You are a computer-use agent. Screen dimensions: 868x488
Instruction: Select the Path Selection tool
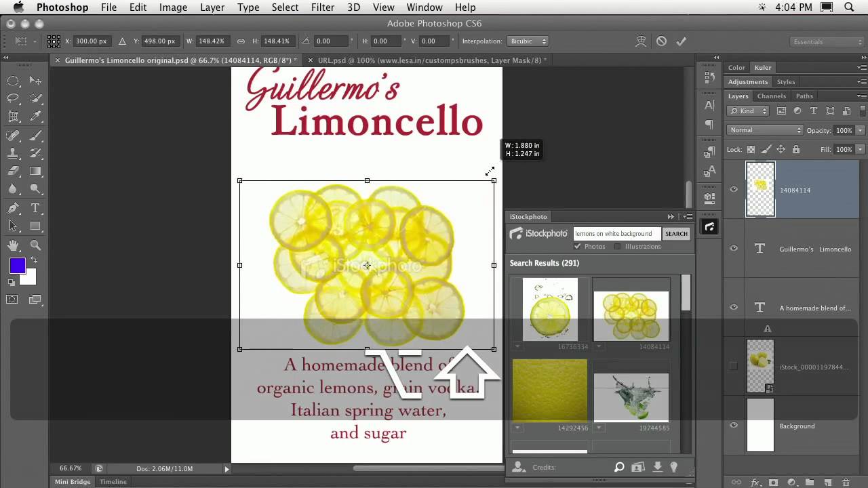pyautogui.click(x=13, y=226)
